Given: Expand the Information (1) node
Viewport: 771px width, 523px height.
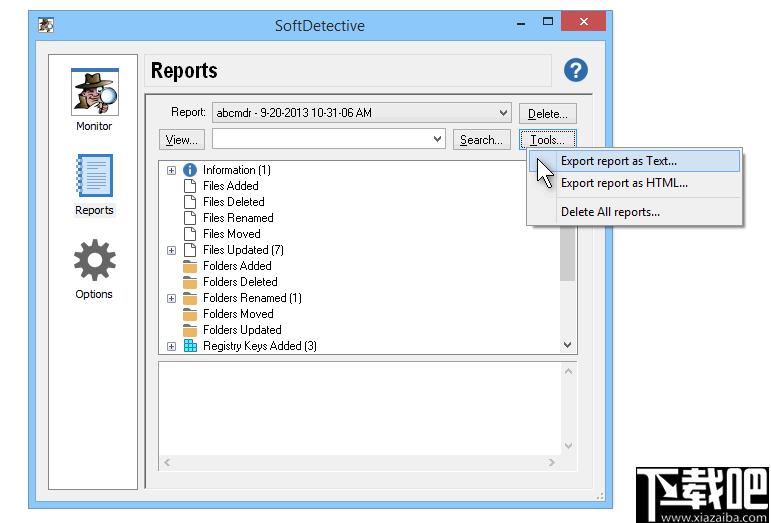Looking at the screenshot, I should 171,171.
